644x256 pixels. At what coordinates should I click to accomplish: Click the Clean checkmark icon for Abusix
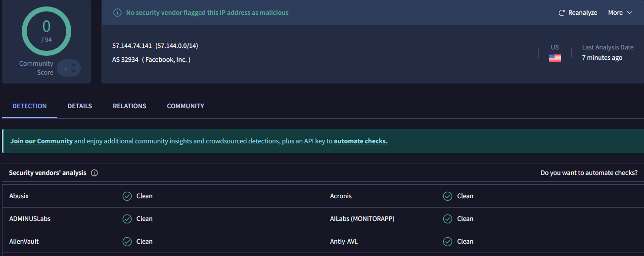point(127,196)
